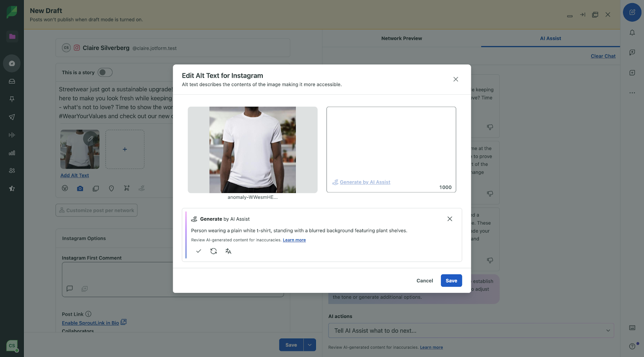Close the Edit Alt Text dialog
Screen dimensions: 644x357
(456, 79)
